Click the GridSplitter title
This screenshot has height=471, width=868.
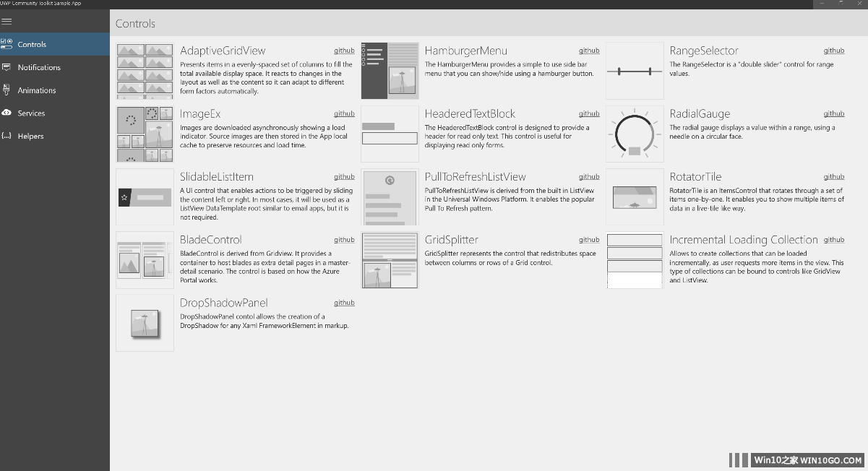[x=452, y=239]
